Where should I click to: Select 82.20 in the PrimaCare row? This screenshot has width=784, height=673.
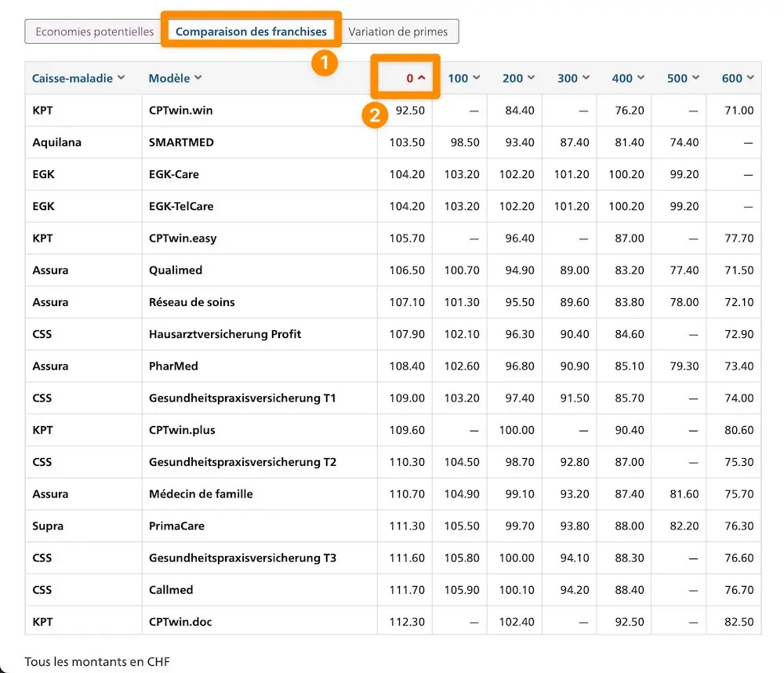click(x=684, y=526)
